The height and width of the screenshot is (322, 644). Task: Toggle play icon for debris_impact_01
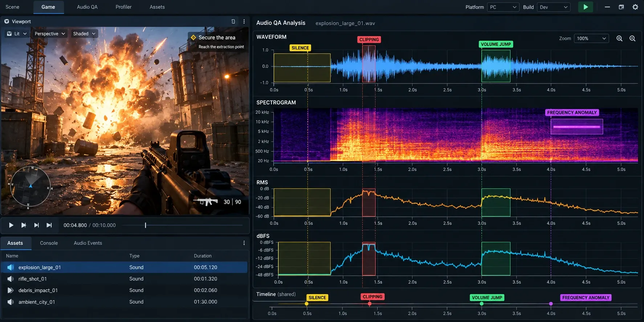pyautogui.click(x=11, y=290)
